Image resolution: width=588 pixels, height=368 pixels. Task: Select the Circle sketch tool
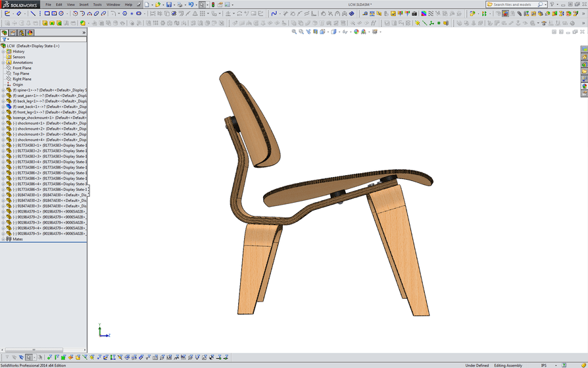(x=61, y=14)
